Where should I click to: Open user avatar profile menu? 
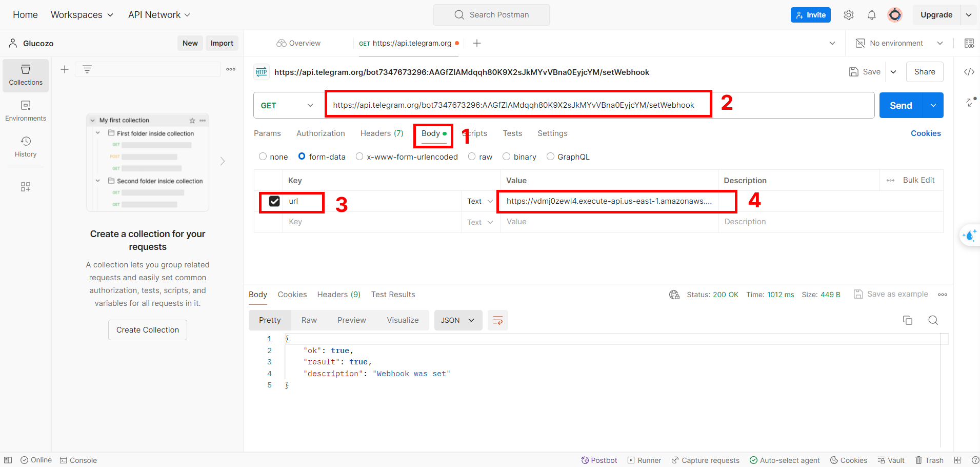pyautogui.click(x=895, y=15)
